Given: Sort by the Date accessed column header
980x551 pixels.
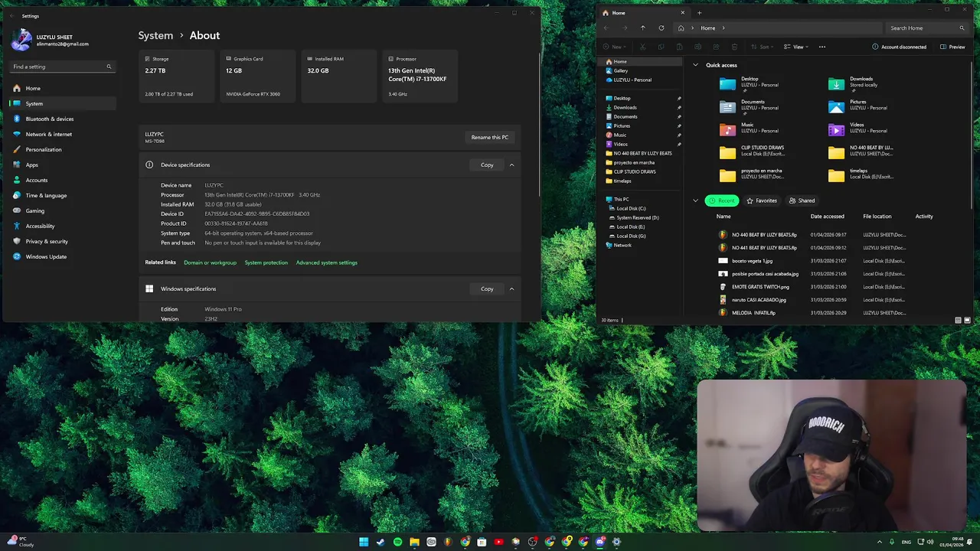Looking at the screenshot, I should (827, 217).
